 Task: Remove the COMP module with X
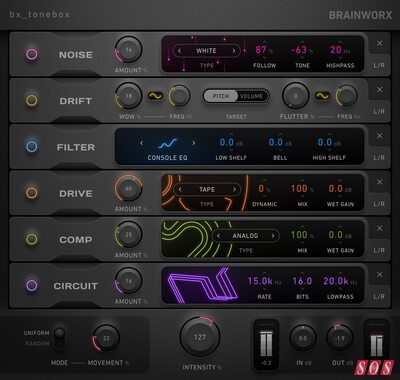[x=379, y=228]
